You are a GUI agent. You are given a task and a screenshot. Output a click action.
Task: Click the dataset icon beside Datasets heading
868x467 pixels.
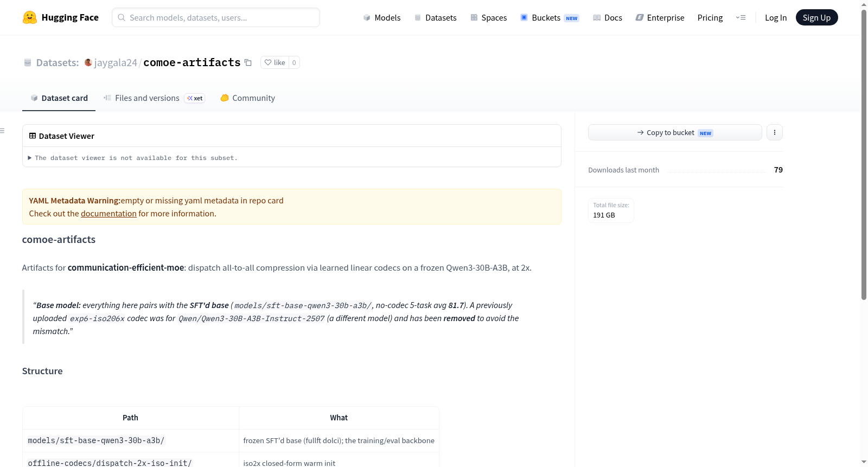coord(28,63)
